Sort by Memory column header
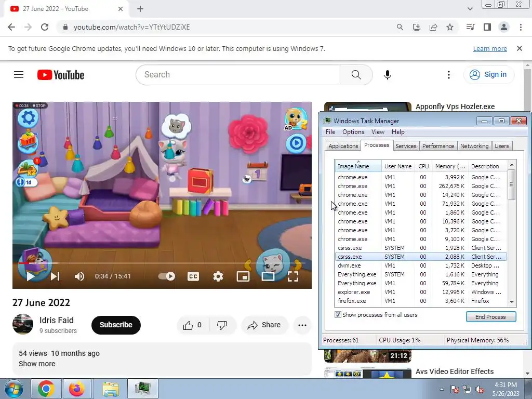 click(x=450, y=166)
